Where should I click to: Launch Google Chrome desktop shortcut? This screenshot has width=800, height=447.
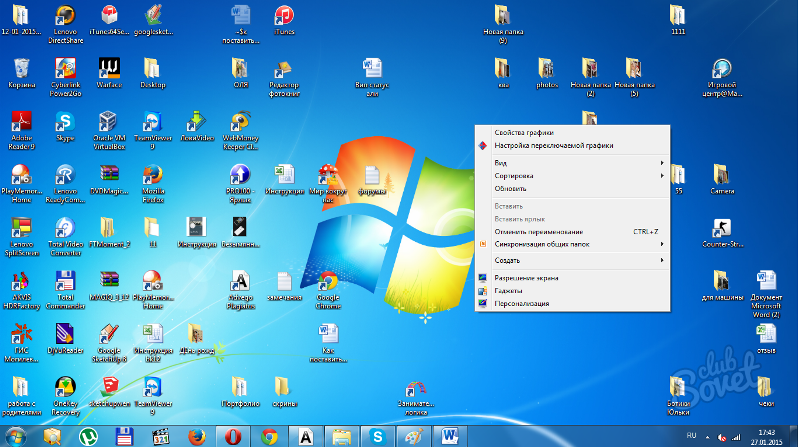tap(327, 282)
